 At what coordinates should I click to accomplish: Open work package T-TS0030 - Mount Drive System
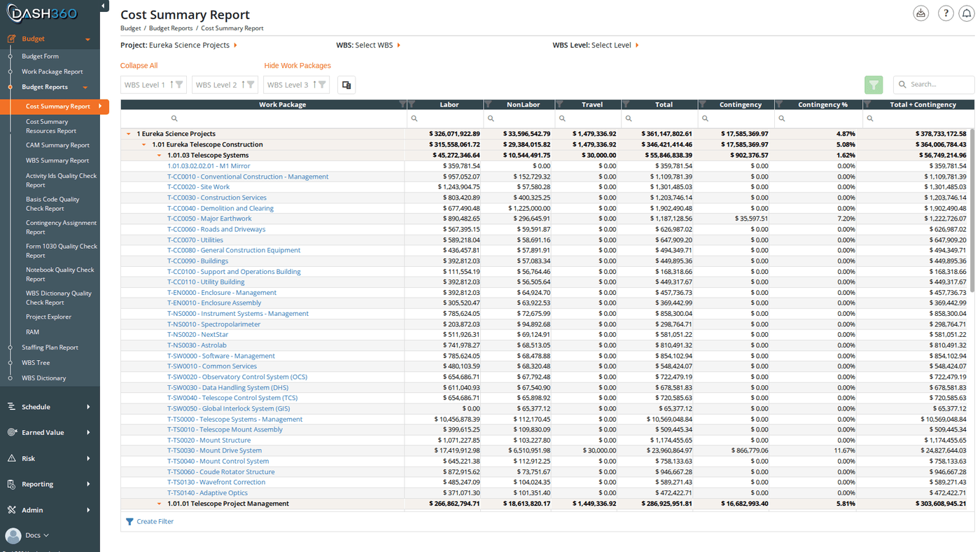pos(214,450)
